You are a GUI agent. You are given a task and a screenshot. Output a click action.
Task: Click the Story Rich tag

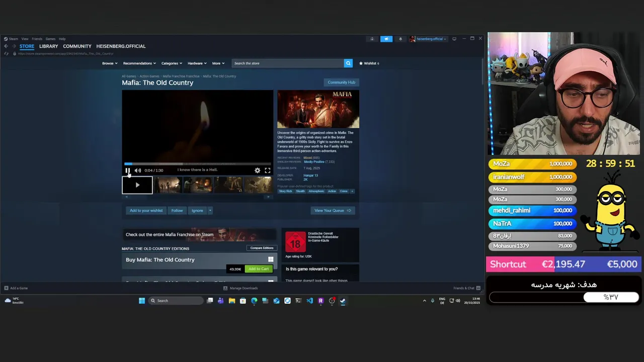point(285,191)
